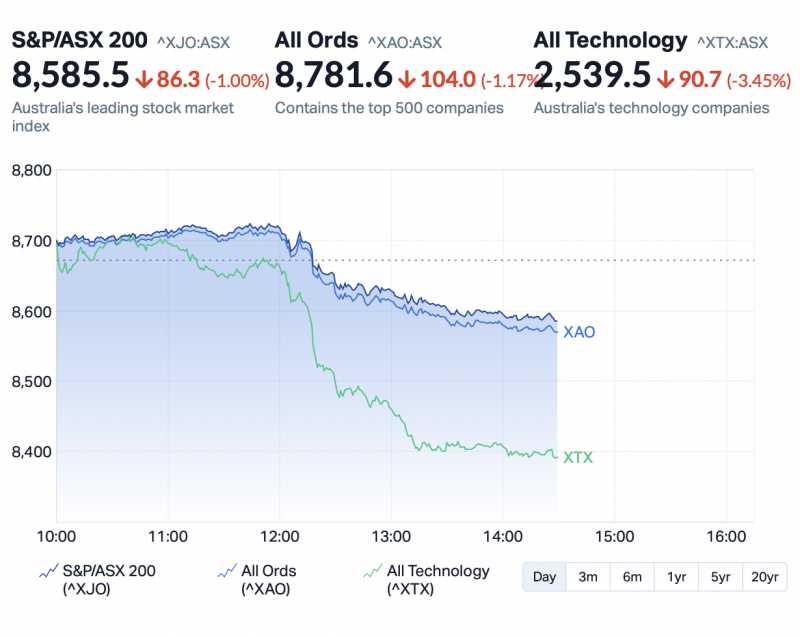Screen dimensions: 800x636
Task: Click the red down arrow beside 90.7
Action: [666, 80]
